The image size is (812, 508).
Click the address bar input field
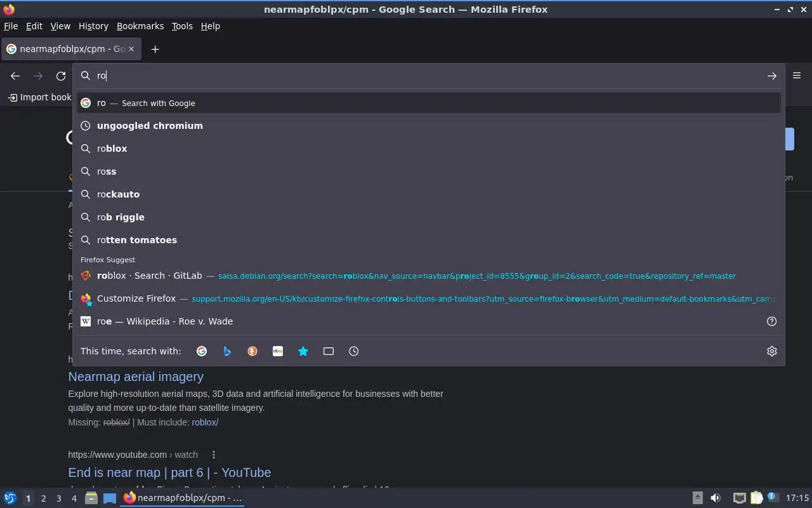pyautogui.click(x=428, y=76)
